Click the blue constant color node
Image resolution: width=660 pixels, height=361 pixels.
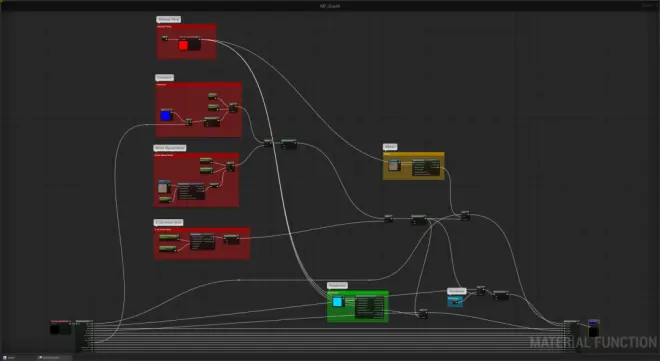tap(166, 115)
